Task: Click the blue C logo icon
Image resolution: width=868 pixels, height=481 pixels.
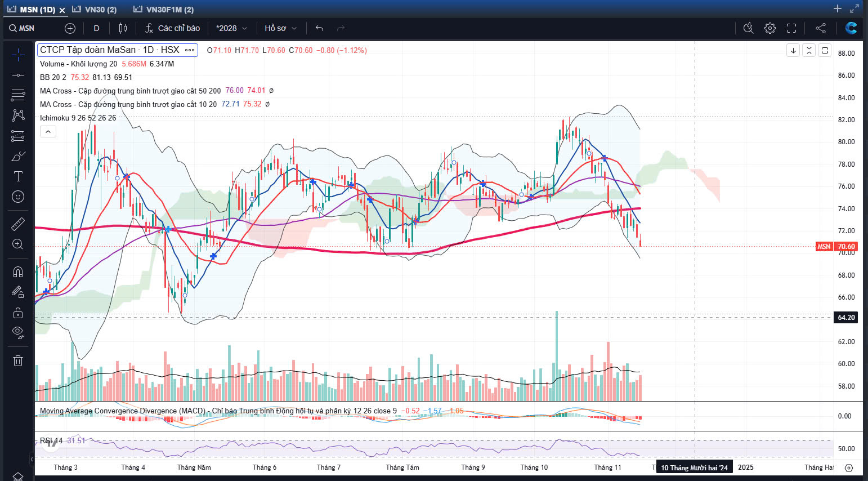Action: (x=851, y=28)
